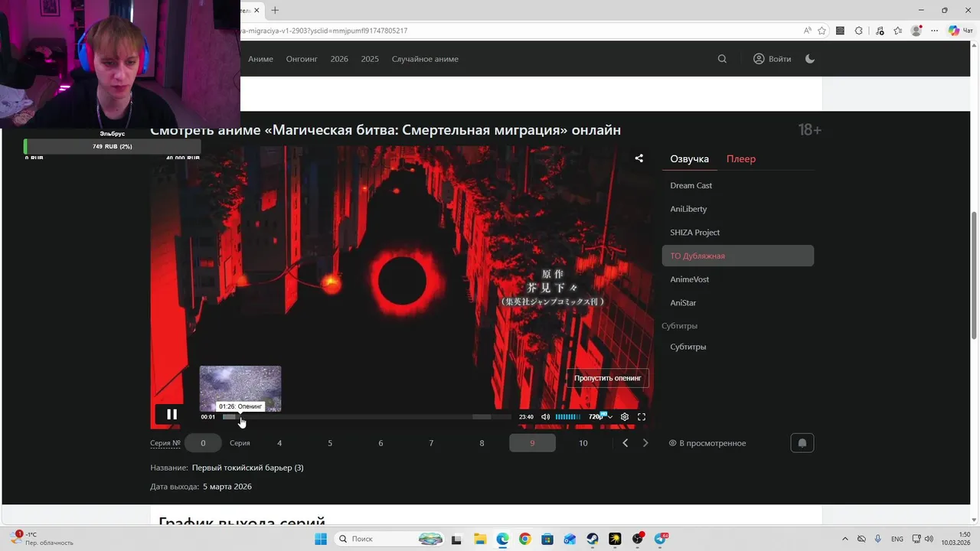Open the «Онгоинг» nav link
Viewport: 980px width, 551px height.
[x=302, y=59]
